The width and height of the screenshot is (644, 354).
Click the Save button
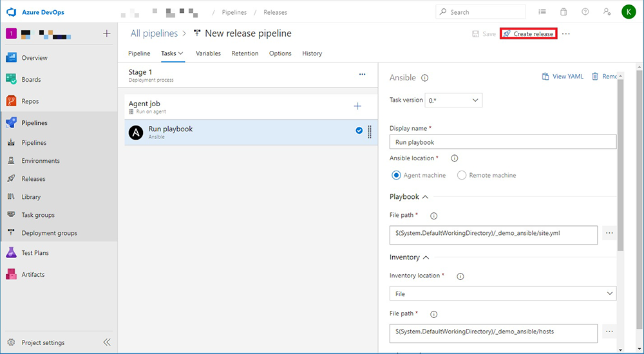(x=484, y=33)
